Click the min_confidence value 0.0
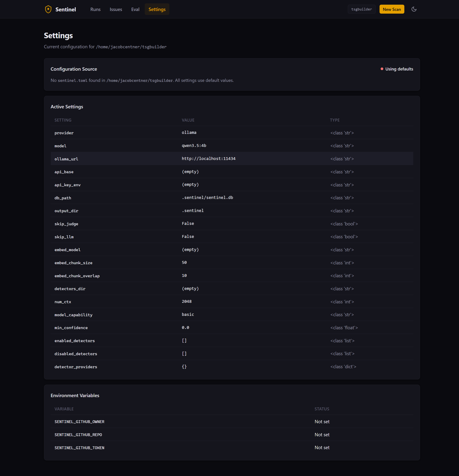Image resolution: width=459 pixels, height=476 pixels. [185, 327]
